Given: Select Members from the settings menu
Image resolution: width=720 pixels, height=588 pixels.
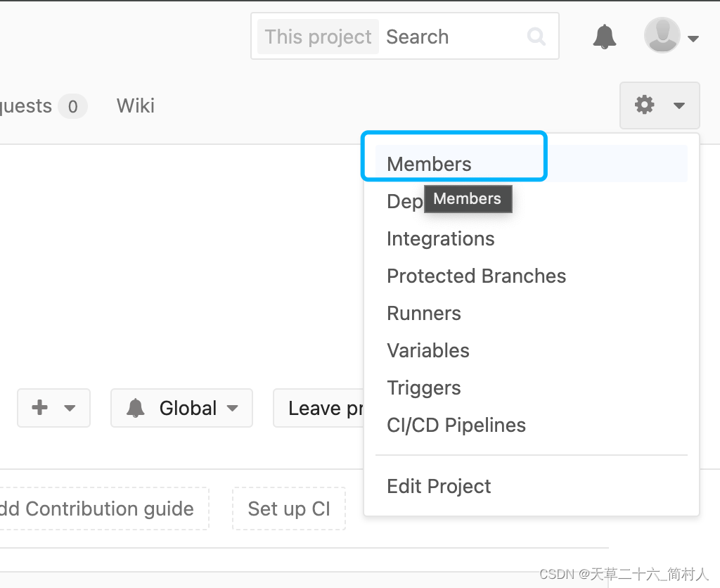Looking at the screenshot, I should pyautogui.click(x=428, y=164).
